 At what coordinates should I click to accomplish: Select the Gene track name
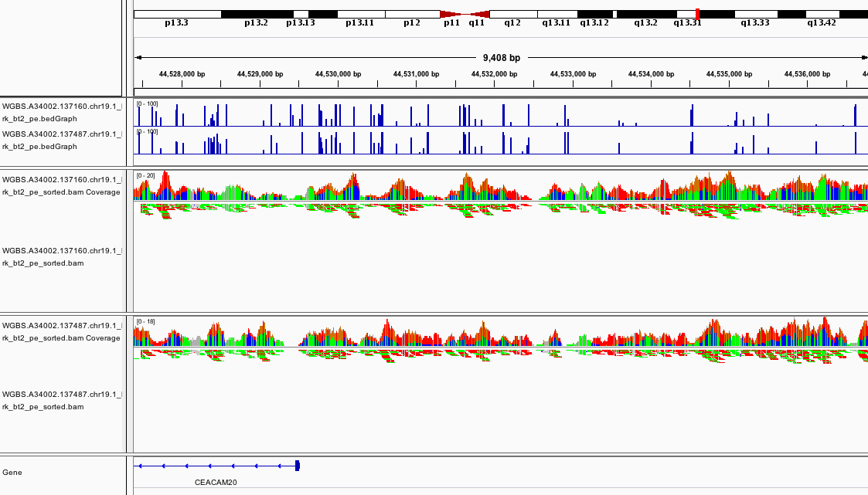(x=12, y=472)
